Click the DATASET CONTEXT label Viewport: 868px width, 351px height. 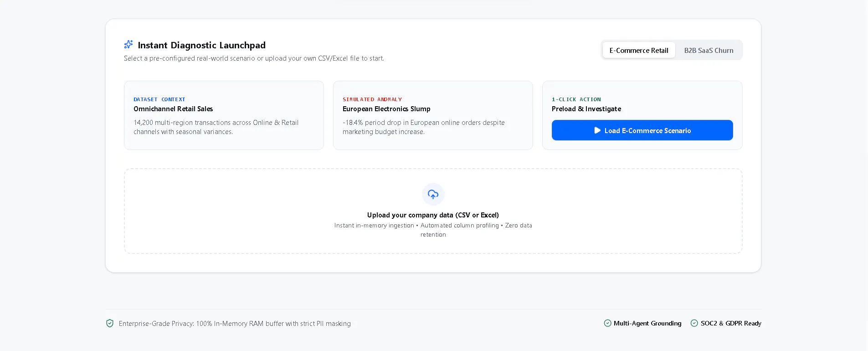(159, 99)
